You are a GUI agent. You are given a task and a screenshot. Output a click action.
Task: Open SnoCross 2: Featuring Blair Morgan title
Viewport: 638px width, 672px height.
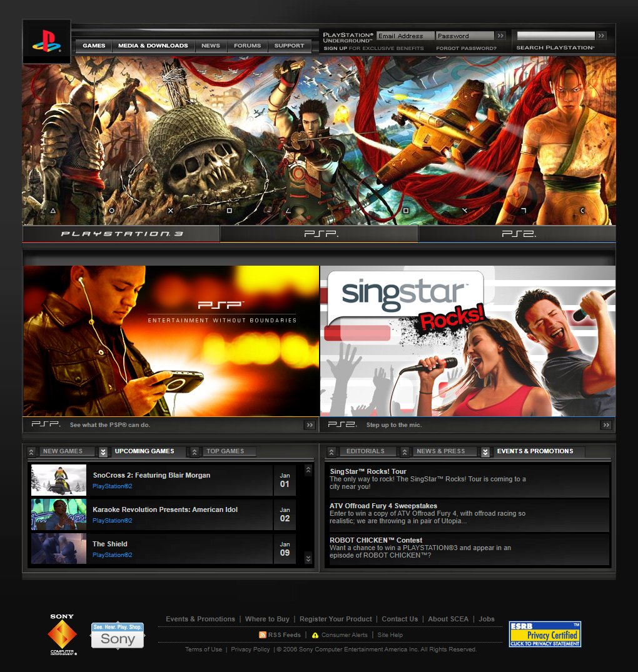click(x=151, y=475)
